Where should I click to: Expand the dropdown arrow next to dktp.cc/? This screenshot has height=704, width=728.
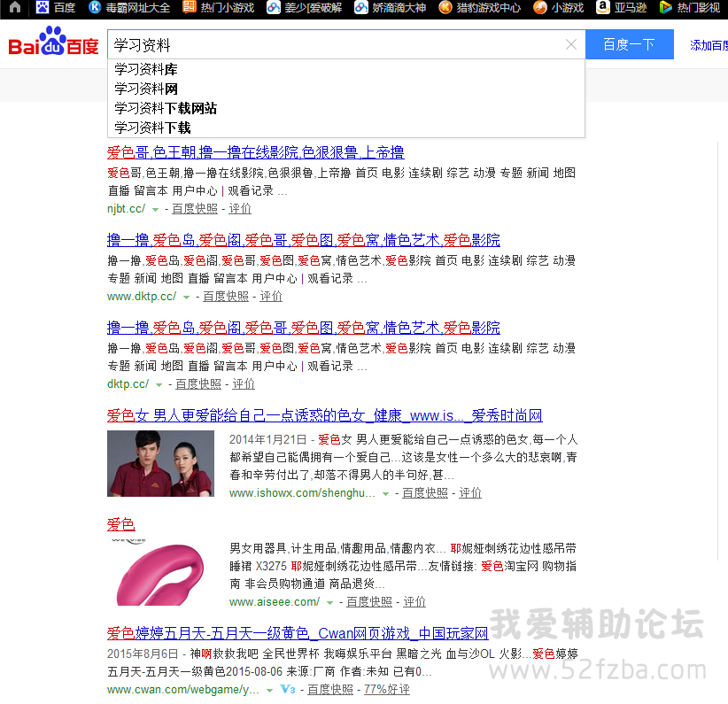[x=159, y=385]
